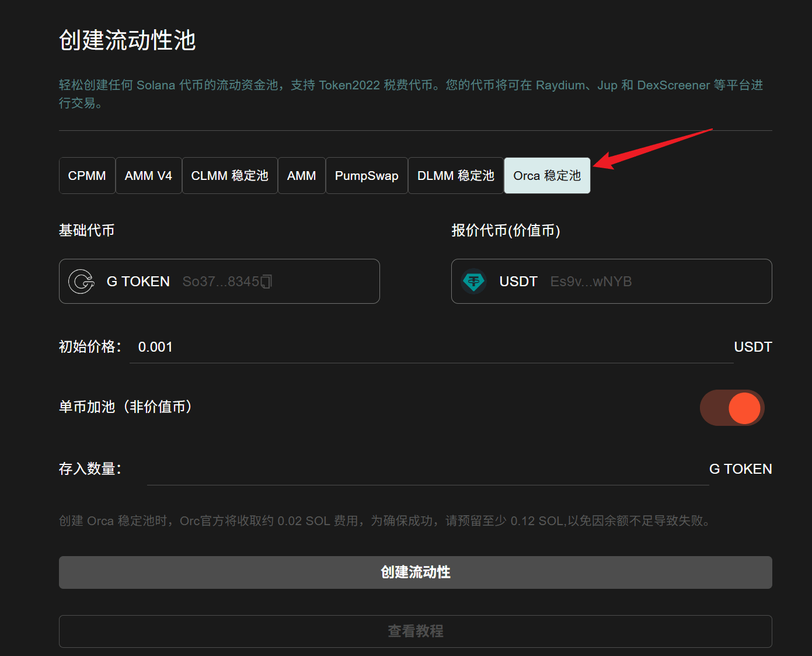
Task: Click the 报价代币(价值币) label
Action: pyautogui.click(x=506, y=231)
